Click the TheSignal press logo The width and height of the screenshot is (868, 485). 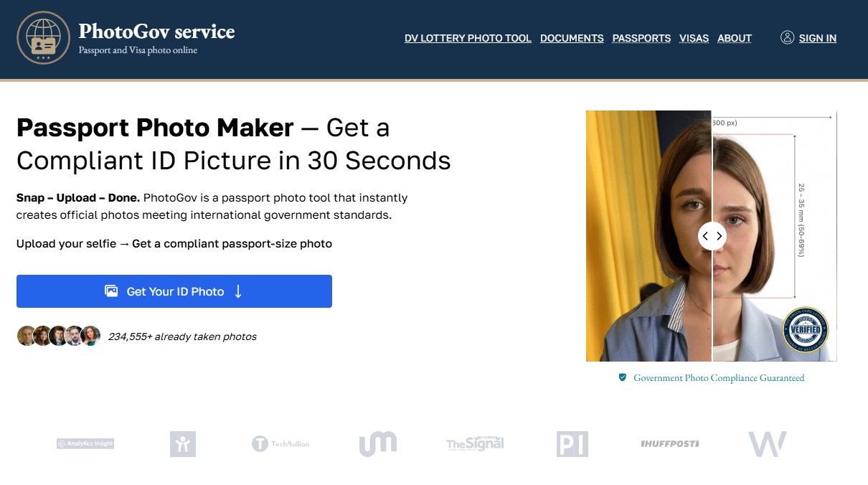coord(475,444)
